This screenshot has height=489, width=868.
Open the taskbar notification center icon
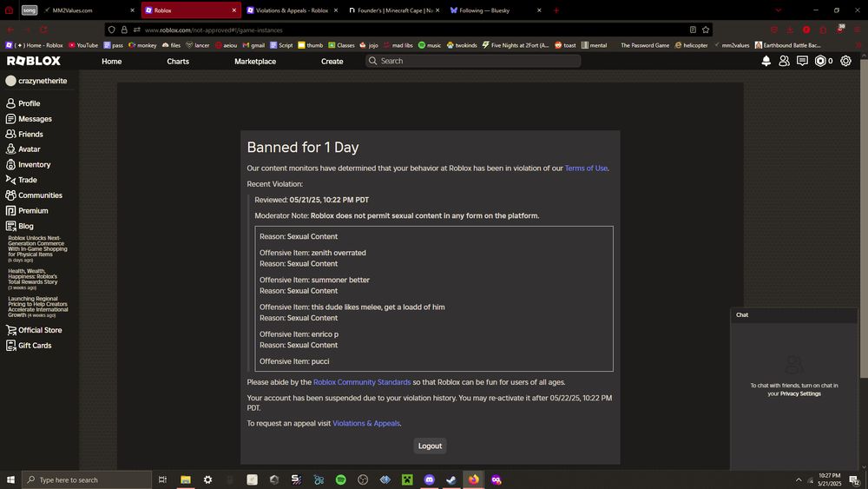coord(855,479)
